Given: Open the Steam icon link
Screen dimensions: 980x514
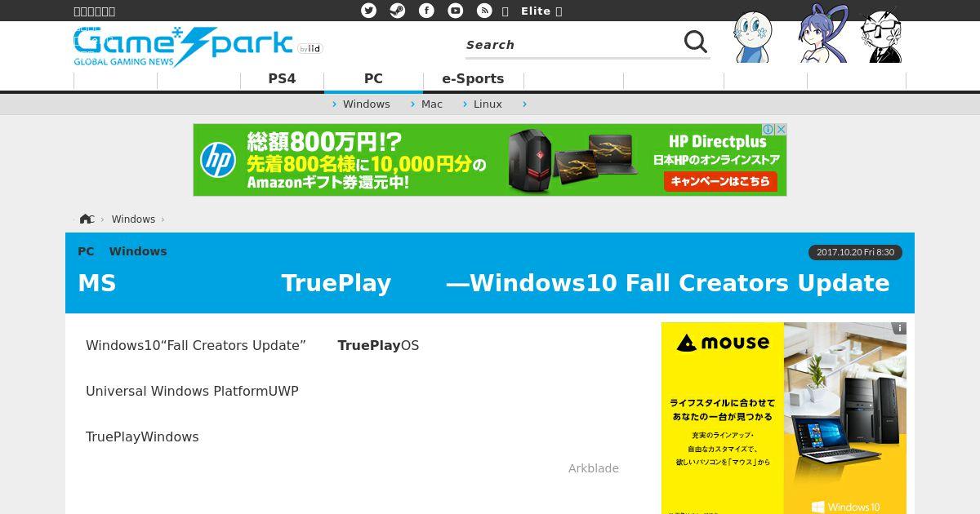Looking at the screenshot, I should 397,11.
